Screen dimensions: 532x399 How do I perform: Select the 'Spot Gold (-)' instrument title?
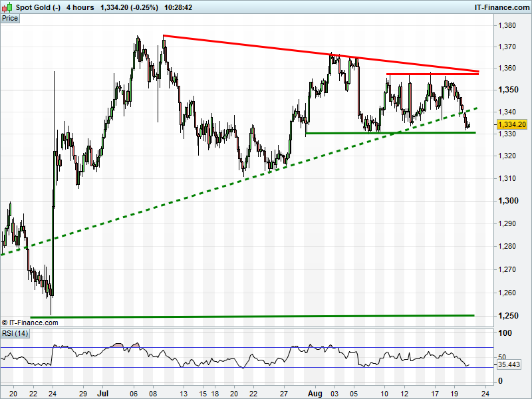(38, 7)
